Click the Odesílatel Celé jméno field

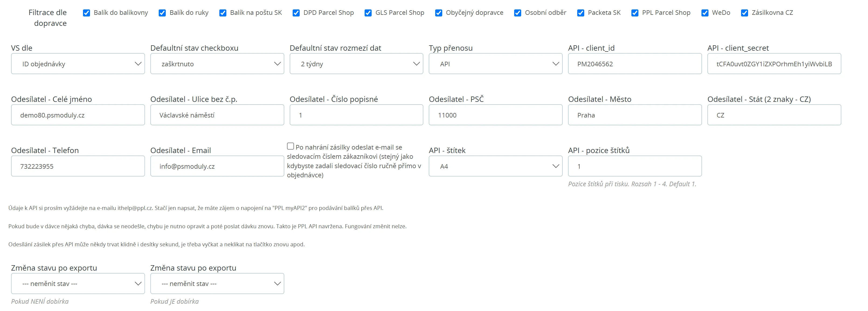coord(78,115)
